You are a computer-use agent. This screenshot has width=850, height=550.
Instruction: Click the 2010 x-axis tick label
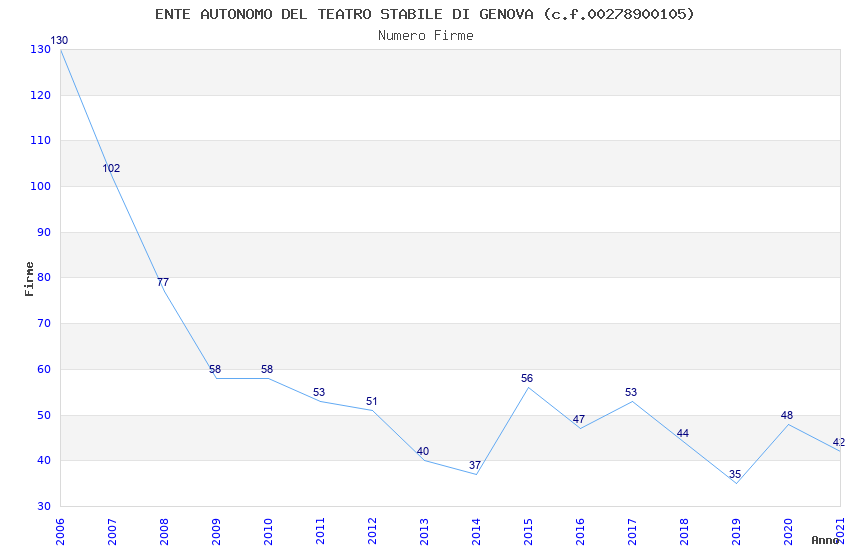(268, 531)
